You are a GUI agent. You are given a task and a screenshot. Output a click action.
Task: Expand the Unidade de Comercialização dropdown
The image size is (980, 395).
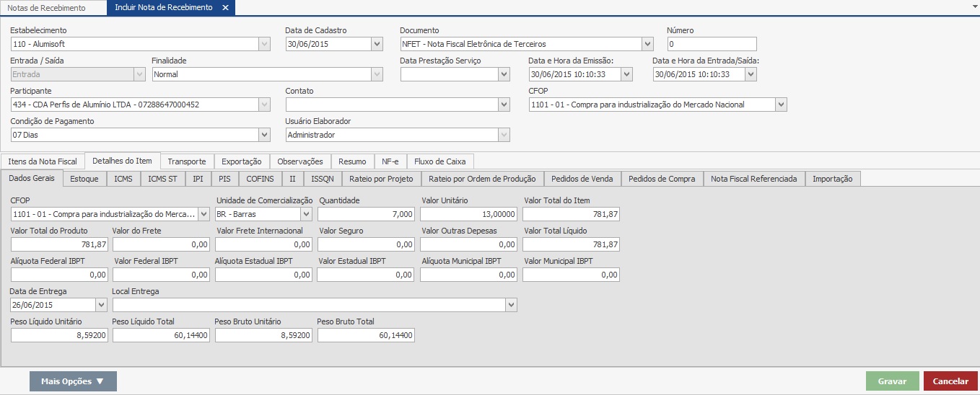coord(306,214)
